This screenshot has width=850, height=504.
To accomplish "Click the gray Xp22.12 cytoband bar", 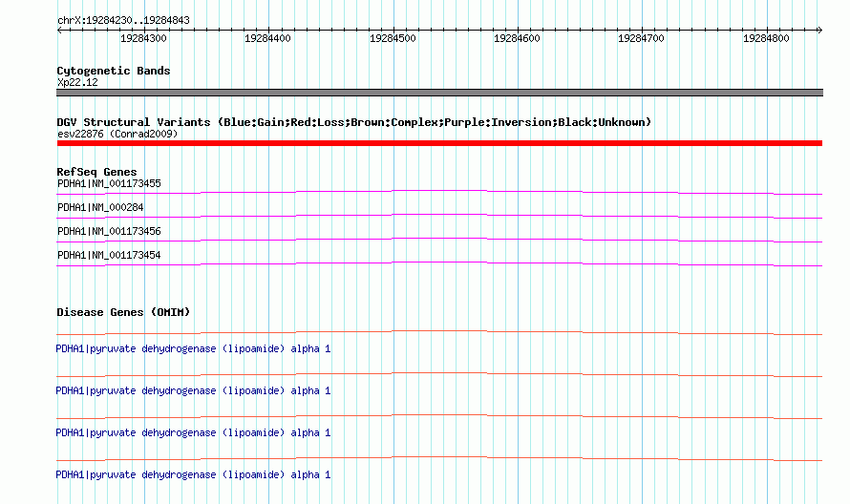I will [x=439, y=93].
